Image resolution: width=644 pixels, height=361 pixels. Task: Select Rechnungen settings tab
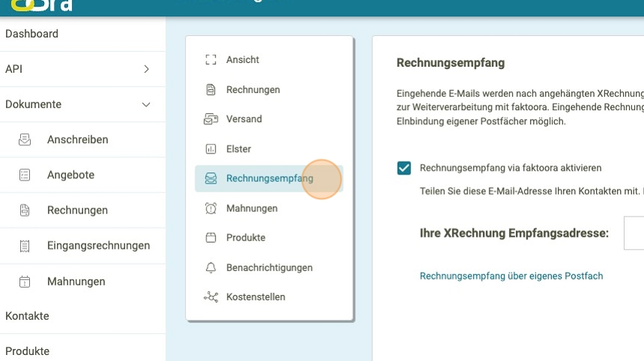pos(269,90)
